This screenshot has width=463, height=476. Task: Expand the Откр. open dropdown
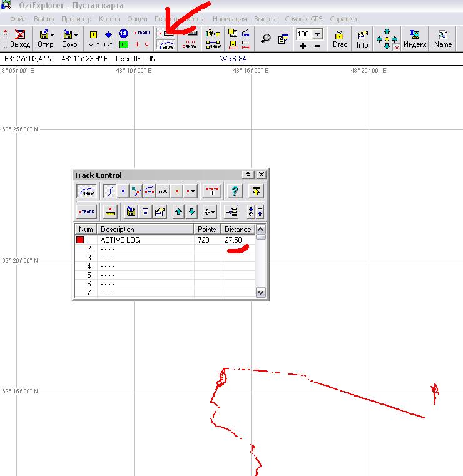pyautogui.click(x=51, y=34)
